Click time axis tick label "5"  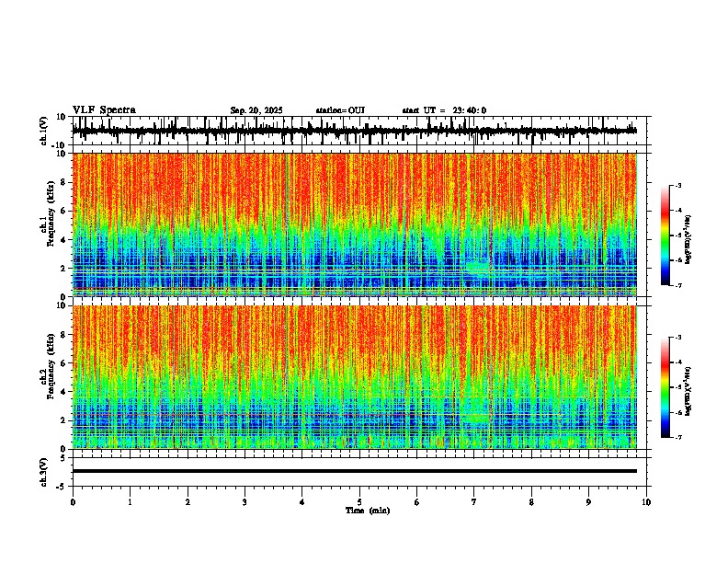pos(359,502)
